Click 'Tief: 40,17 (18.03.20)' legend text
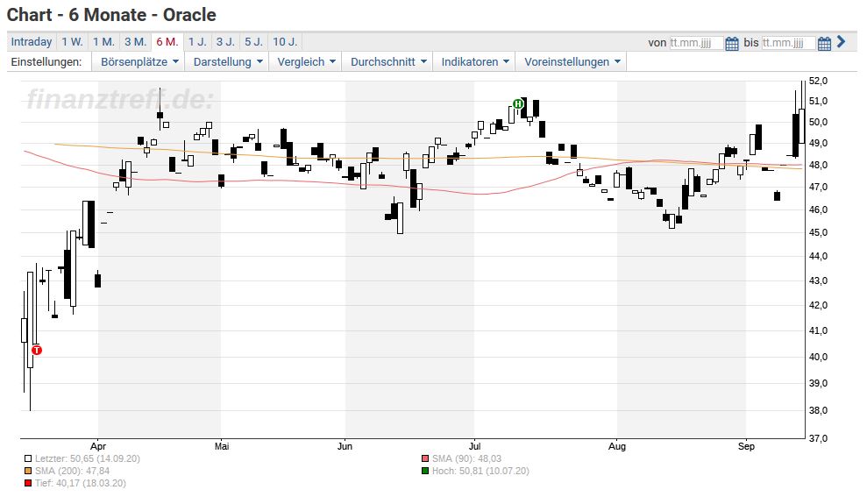The height and width of the screenshot is (504, 867). tap(80, 483)
